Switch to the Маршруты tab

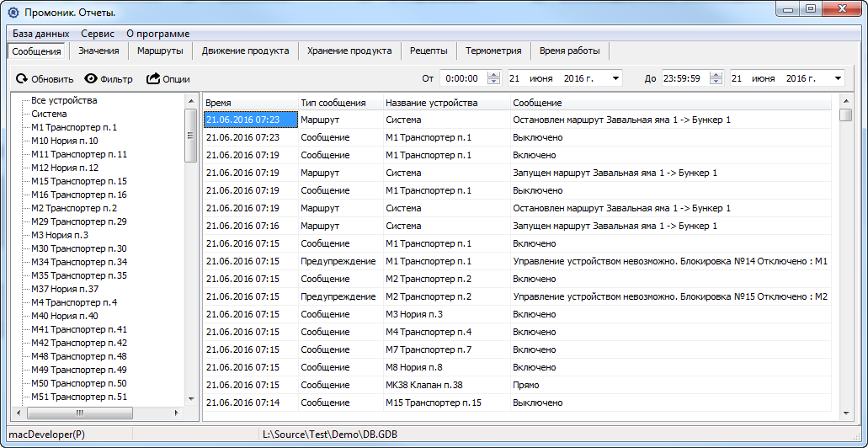tap(160, 51)
